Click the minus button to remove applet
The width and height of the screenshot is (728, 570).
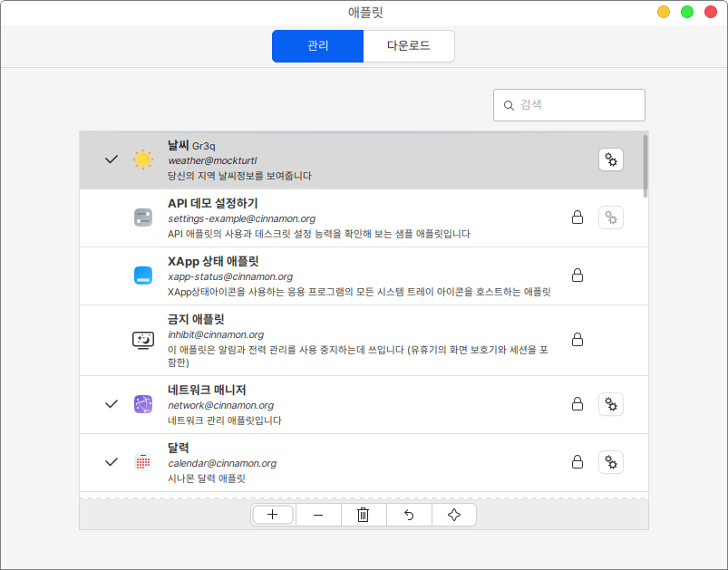tap(318, 515)
